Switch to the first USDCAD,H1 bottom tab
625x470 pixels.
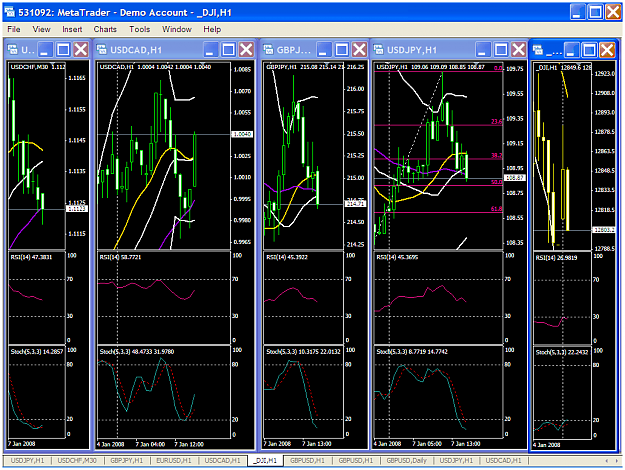(222, 460)
